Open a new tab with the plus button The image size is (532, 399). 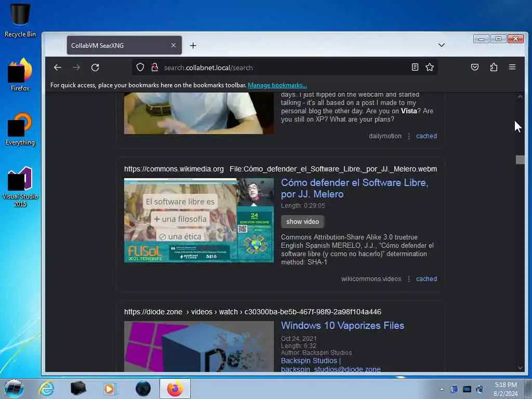click(x=193, y=46)
